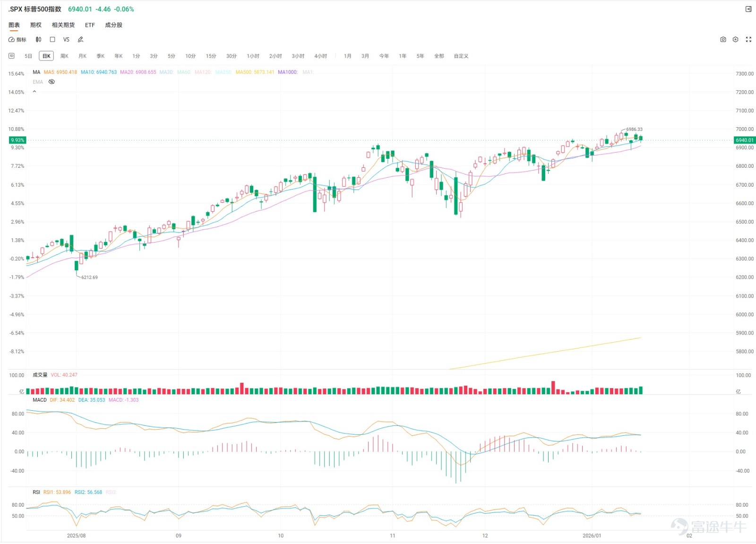756x544 pixels.
Task: Click the 成交量 volume panel label
Action: (40, 375)
